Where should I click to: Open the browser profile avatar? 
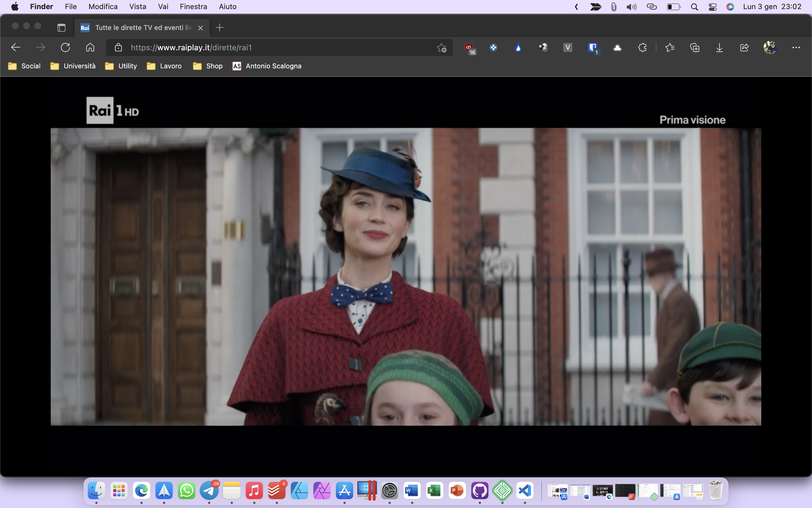(x=770, y=48)
